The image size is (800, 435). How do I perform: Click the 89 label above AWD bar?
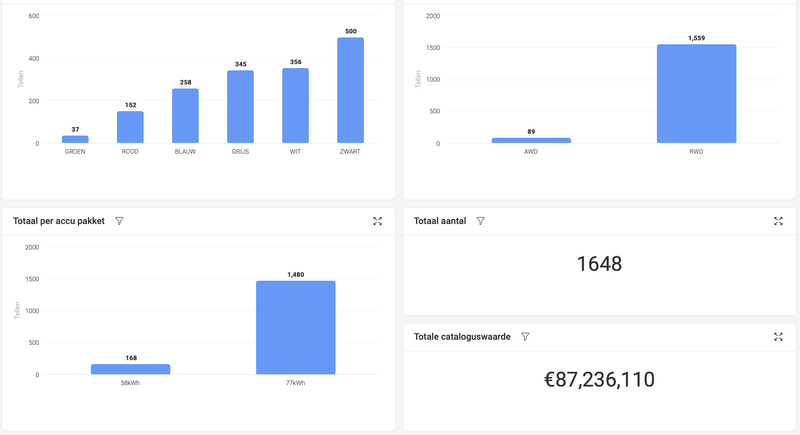pyautogui.click(x=531, y=132)
